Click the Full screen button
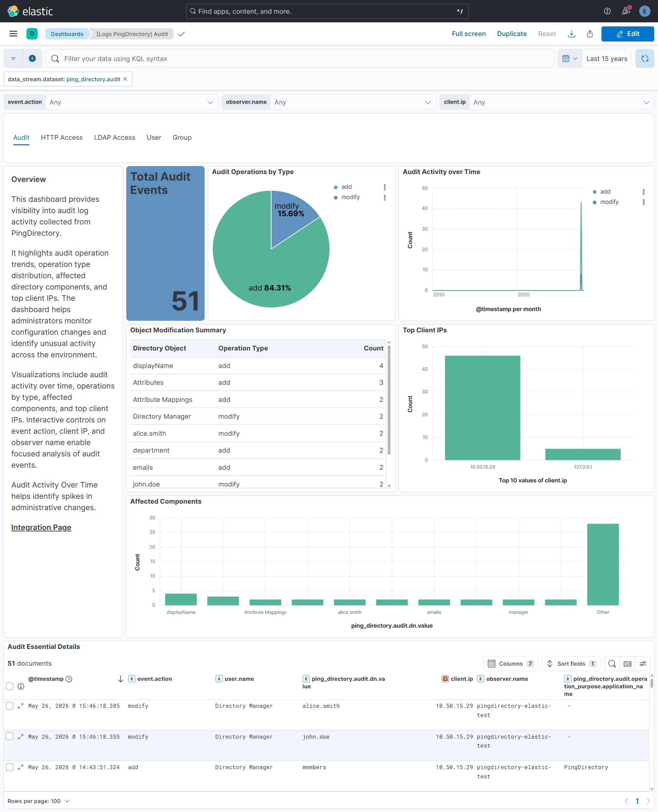 pyautogui.click(x=469, y=34)
